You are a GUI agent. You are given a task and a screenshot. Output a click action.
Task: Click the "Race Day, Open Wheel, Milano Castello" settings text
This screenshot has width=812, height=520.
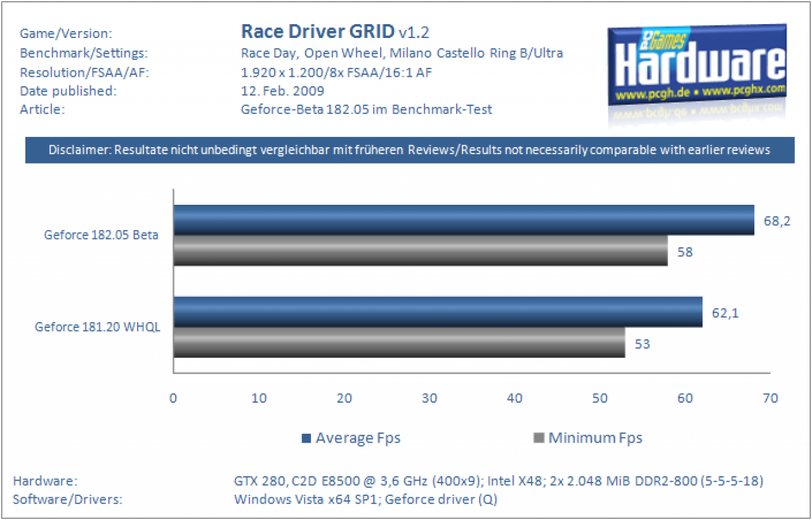coord(402,53)
